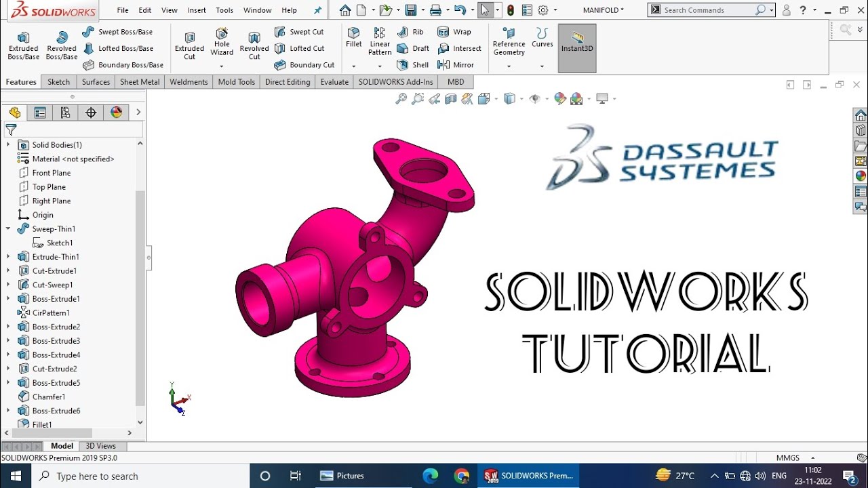Open the Insert menu
Screen dimensions: 868x488
[197, 10]
